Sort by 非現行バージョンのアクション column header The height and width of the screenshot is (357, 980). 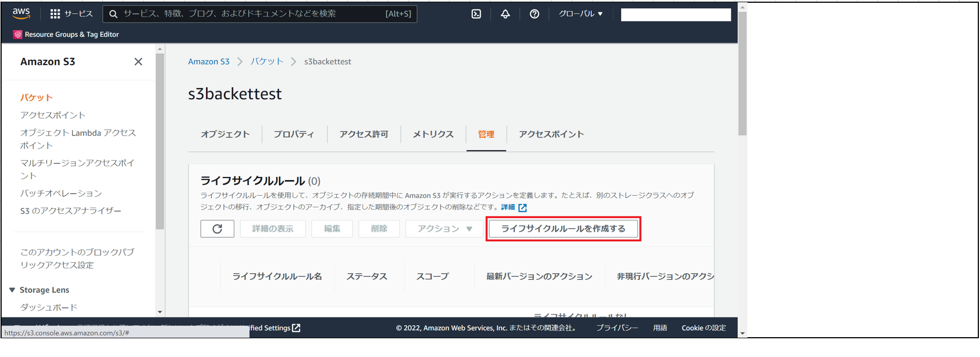665,277
